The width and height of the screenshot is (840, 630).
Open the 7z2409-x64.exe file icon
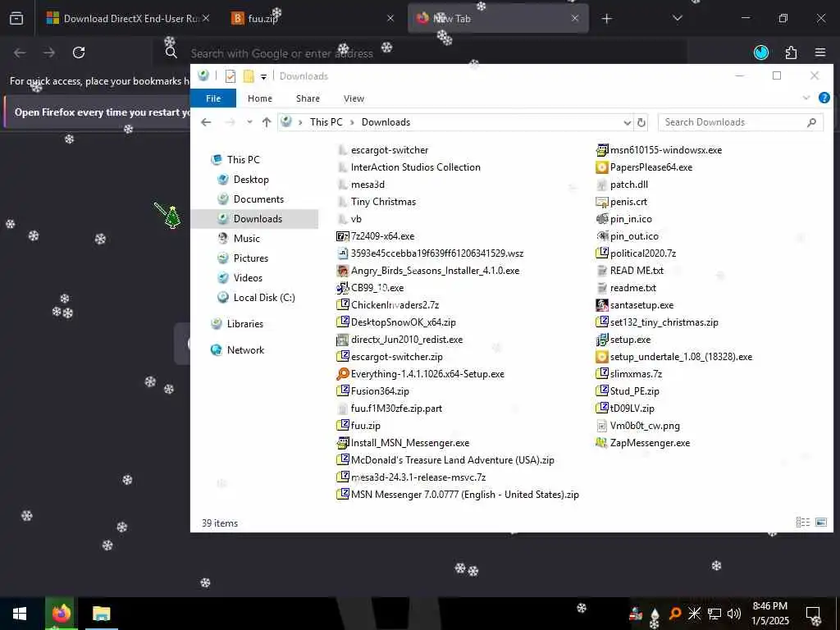click(342, 236)
